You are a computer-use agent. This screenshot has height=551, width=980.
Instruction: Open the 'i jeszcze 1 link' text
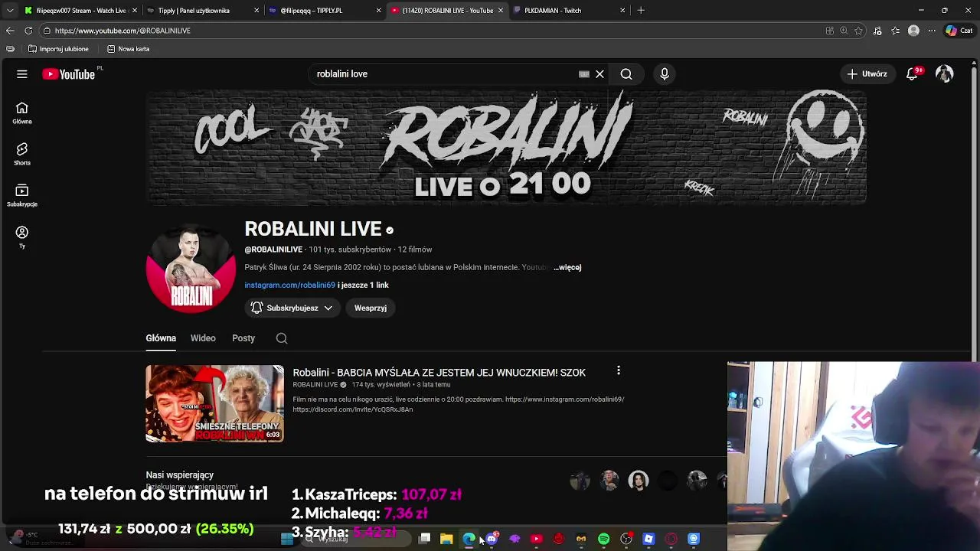click(363, 285)
